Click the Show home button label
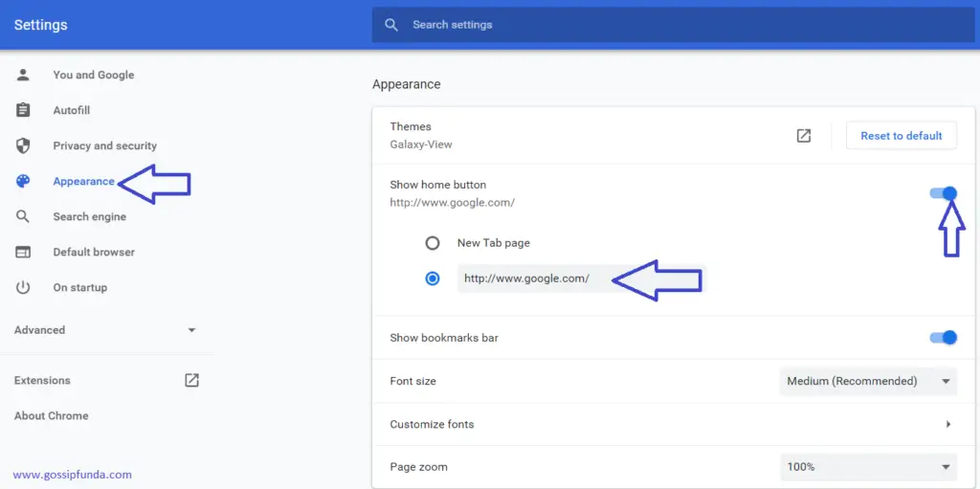The height and width of the screenshot is (489, 980). point(438,185)
